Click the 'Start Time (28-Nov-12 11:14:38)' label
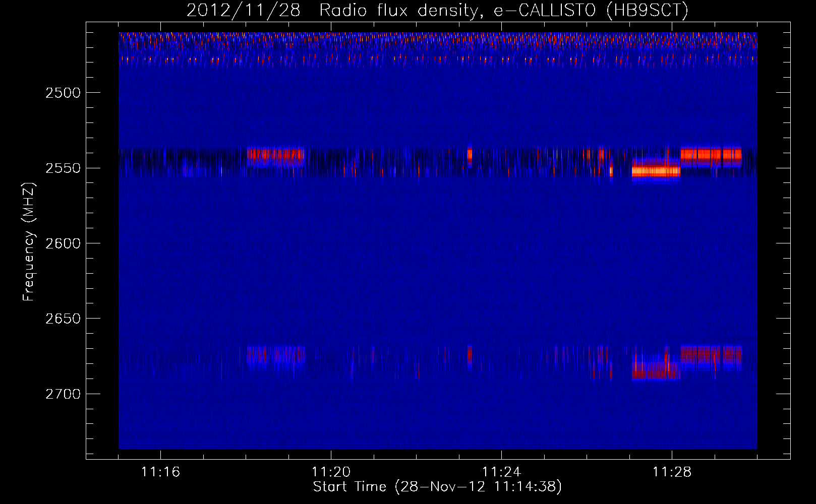The width and height of the screenshot is (816, 504). pos(437,487)
